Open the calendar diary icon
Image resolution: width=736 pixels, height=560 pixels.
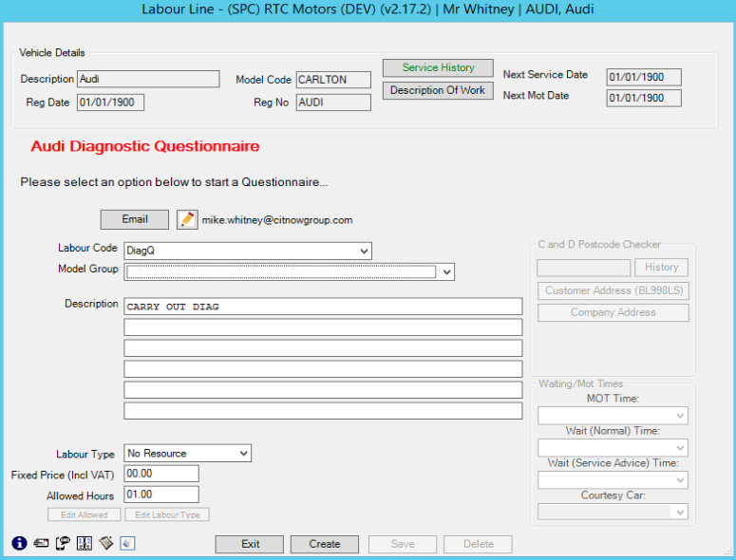click(85, 543)
